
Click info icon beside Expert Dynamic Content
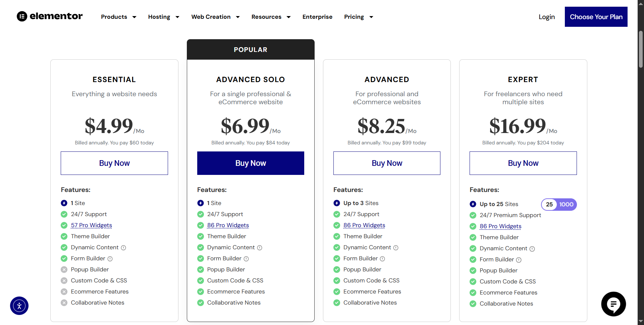point(532,249)
